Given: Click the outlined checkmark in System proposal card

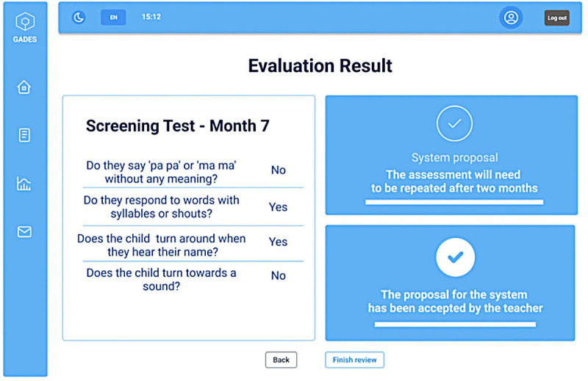Looking at the screenshot, I should (x=454, y=124).
